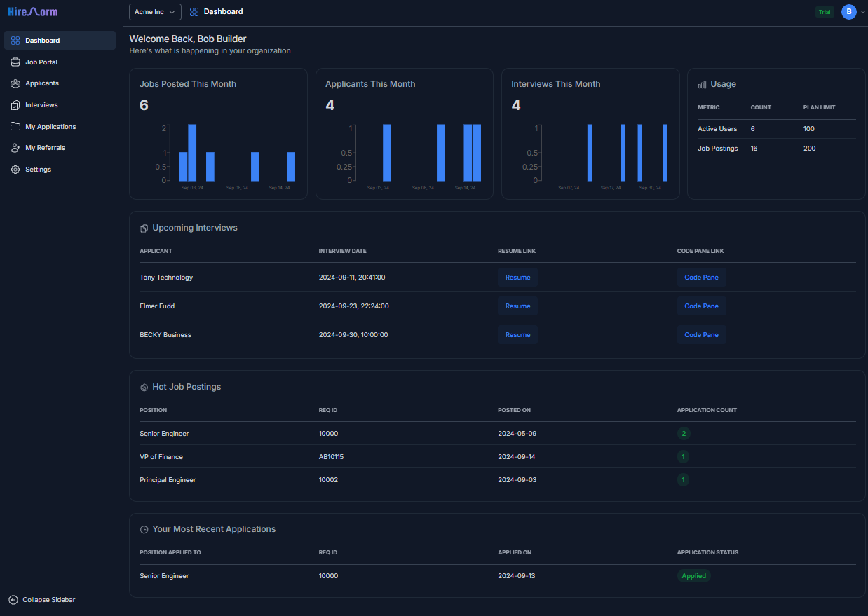Image resolution: width=868 pixels, height=616 pixels.
Task: Select My Applications in the sidebar
Action: pos(60,127)
